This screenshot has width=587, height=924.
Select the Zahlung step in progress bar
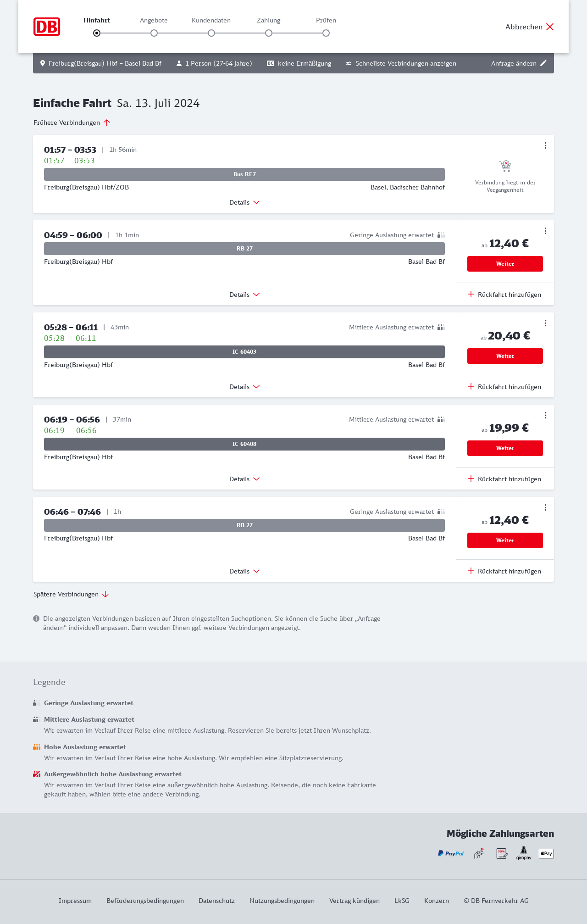pyautogui.click(x=269, y=33)
